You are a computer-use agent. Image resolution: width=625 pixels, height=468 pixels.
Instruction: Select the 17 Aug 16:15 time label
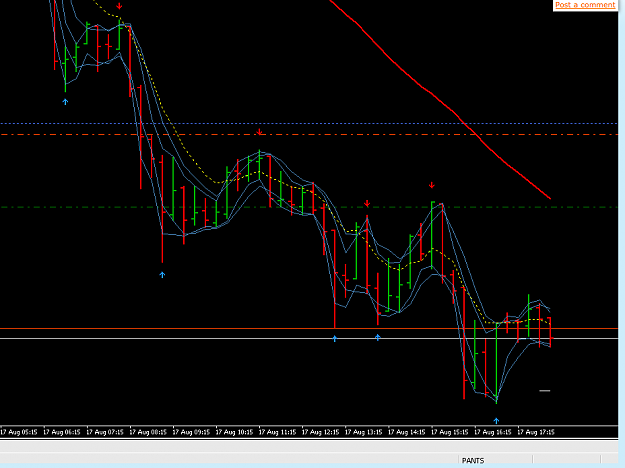492,432
